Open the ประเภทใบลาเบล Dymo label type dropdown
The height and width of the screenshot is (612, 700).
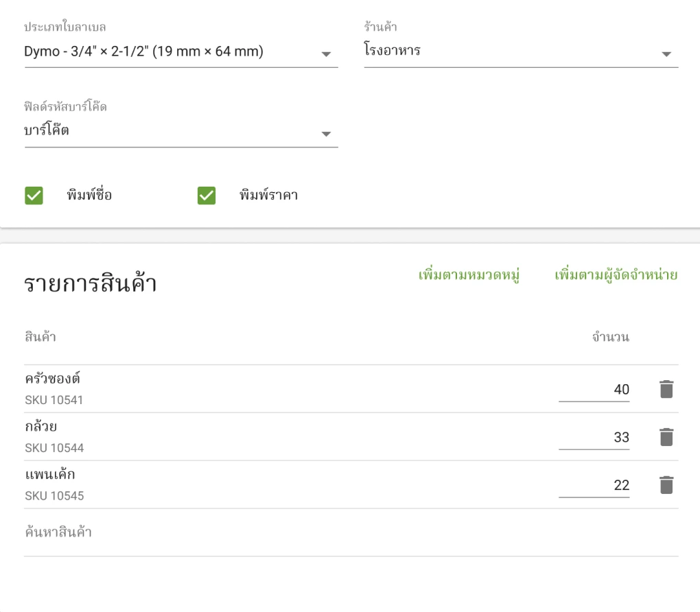click(x=180, y=52)
